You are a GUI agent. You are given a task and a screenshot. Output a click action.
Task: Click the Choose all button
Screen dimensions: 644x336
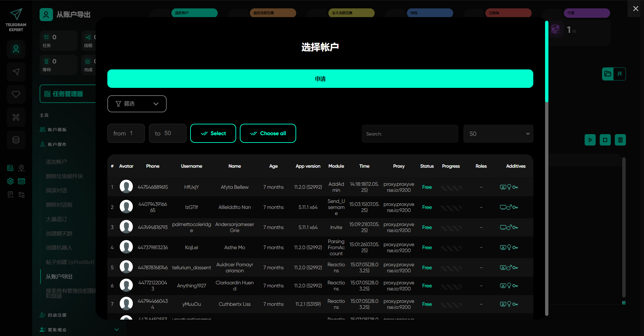pyautogui.click(x=268, y=133)
